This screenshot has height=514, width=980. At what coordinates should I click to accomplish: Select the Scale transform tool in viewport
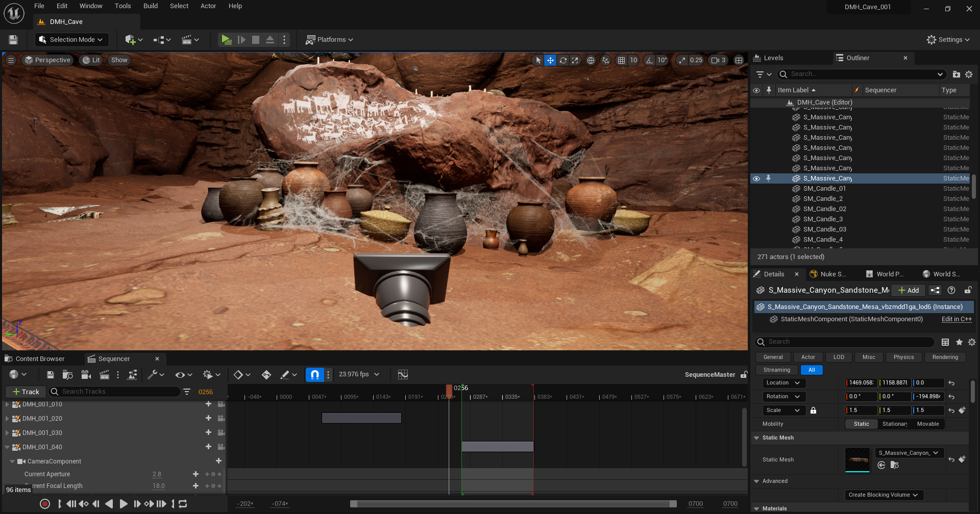coord(575,60)
